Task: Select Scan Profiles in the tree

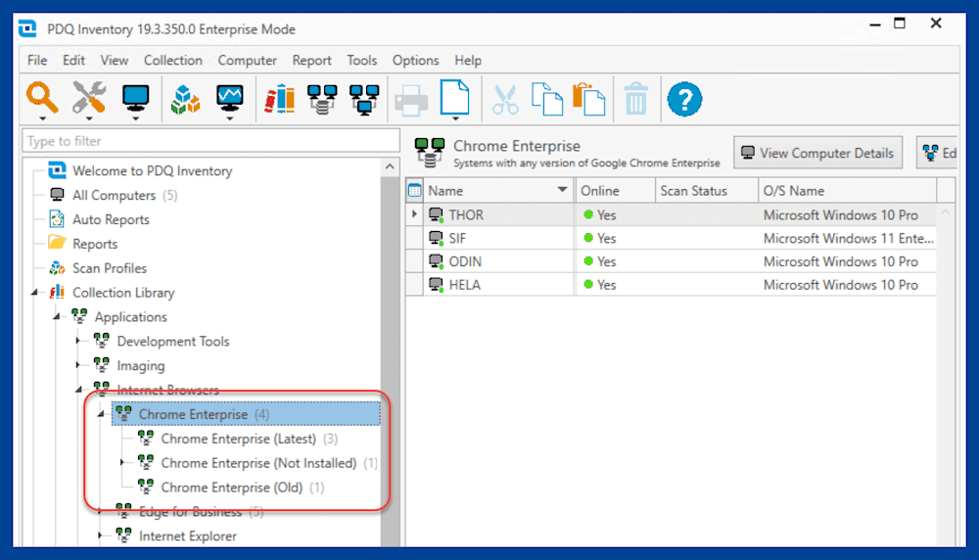Action: tap(110, 268)
